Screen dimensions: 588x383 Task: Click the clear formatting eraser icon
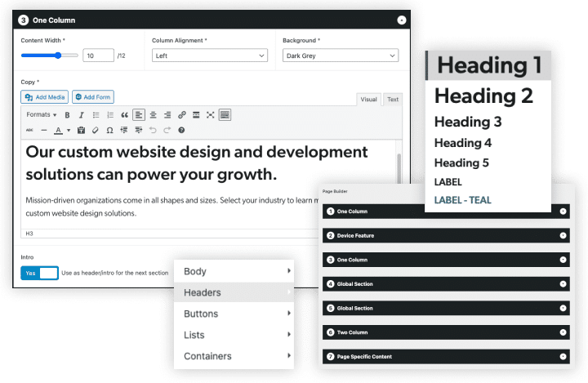[95, 130]
